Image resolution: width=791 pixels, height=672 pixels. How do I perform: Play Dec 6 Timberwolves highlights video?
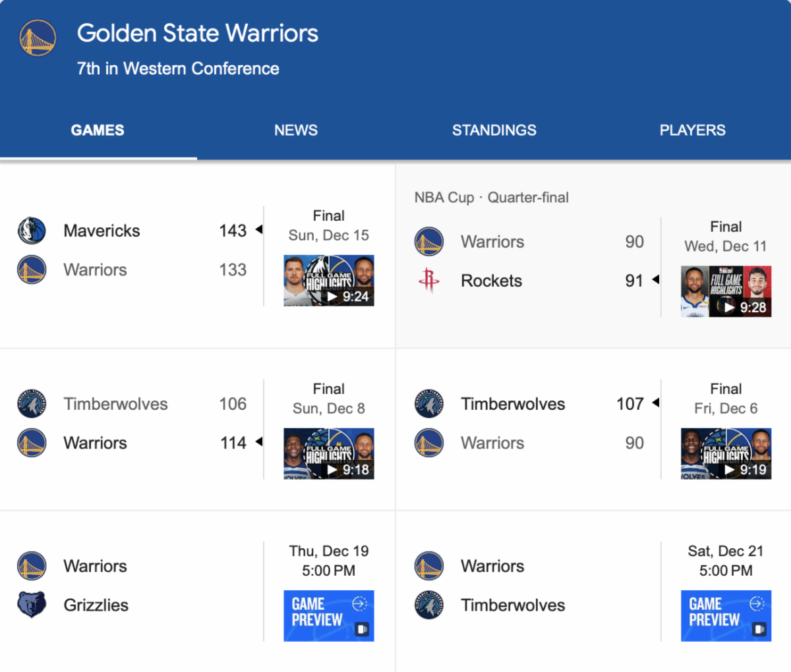726,453
